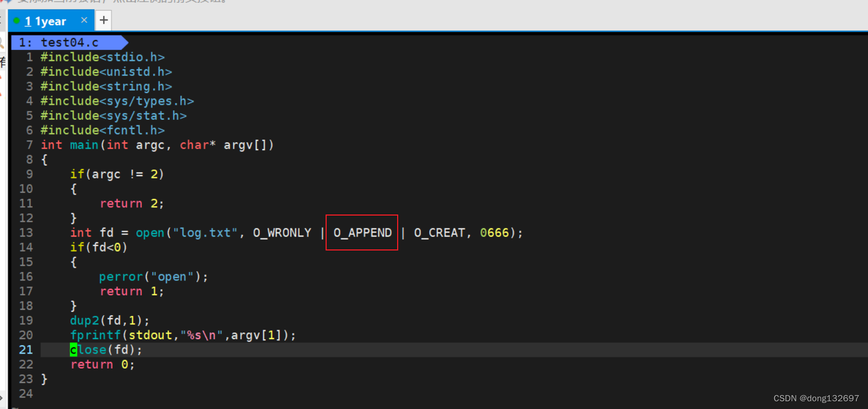
Task: Click the if(argc != 2) condition
Action: pyautogui.click(x=117, y=174)
